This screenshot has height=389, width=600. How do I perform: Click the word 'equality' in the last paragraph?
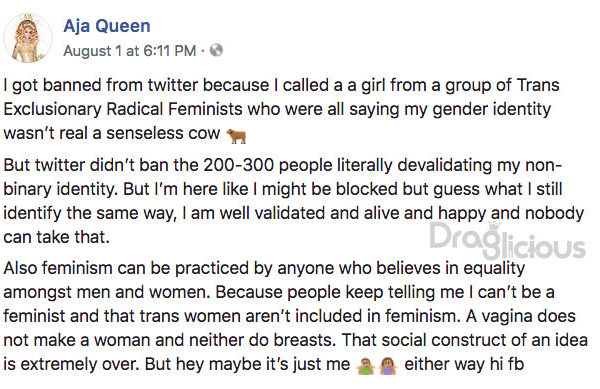pyautogui.click(x=494, y=269)
